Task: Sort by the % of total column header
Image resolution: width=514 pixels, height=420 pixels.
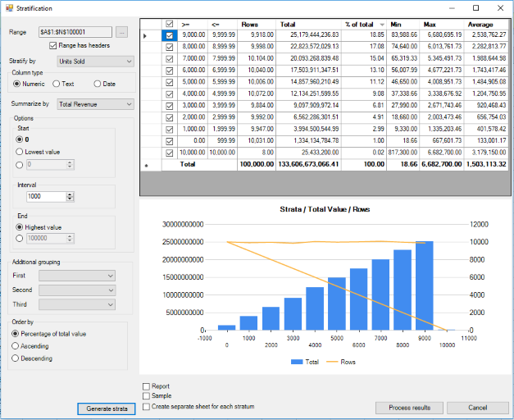Action: pyautogui.click(x=364, y=25)
